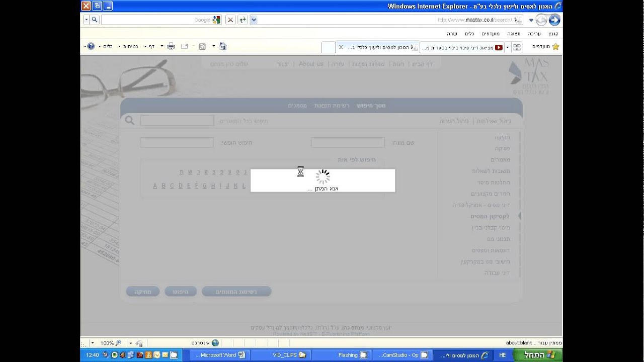Open Microsoft Word from the taskbar

click(220, 355)
